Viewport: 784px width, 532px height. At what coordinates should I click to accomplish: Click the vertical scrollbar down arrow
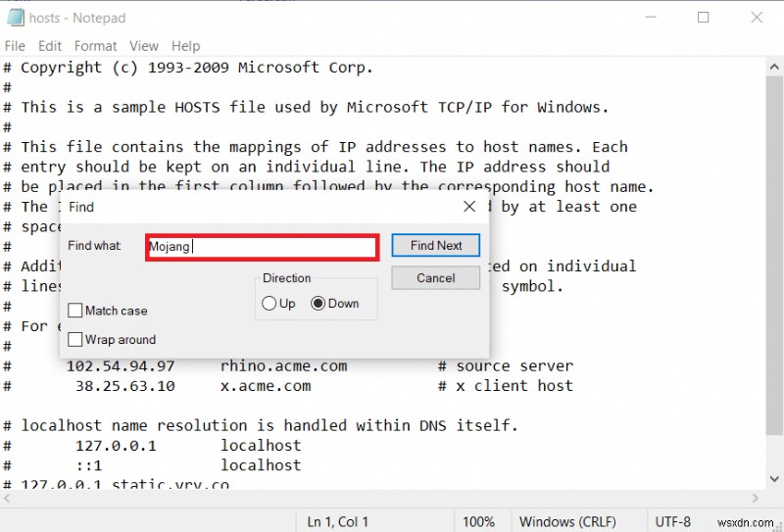click(774, 478)
